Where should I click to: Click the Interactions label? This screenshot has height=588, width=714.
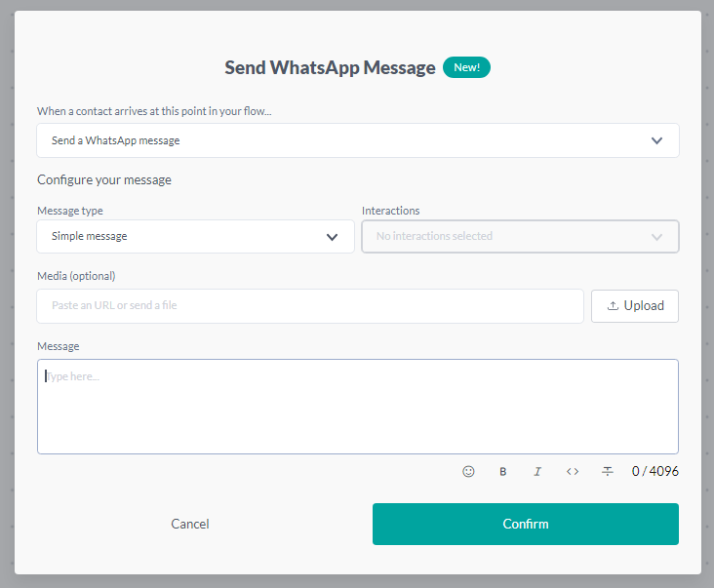tap(391, 211)
